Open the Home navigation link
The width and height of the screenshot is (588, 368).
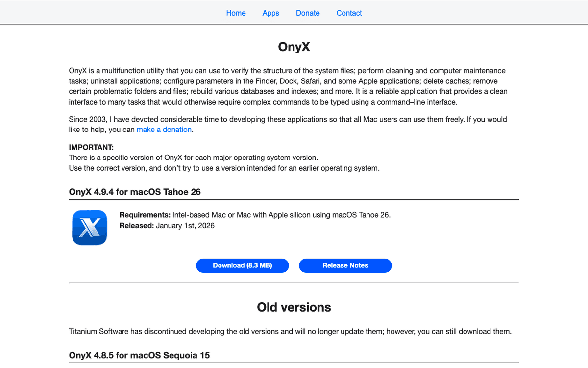tap(236, 13)
